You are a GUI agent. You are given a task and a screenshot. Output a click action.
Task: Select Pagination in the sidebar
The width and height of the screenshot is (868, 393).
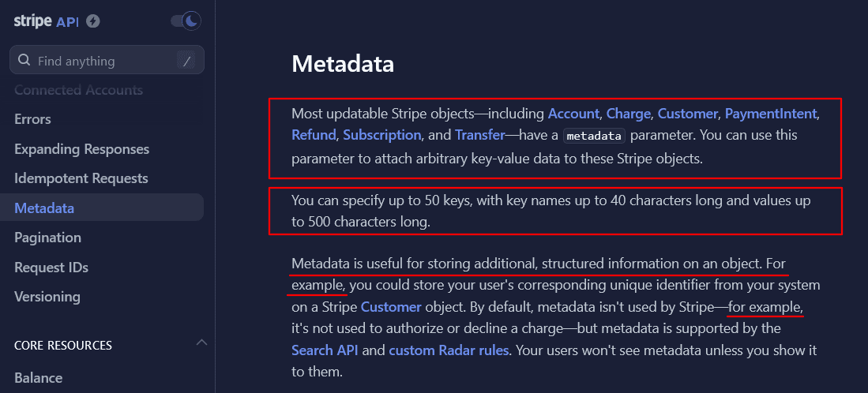pyautogui.click(x=47, y=238)
